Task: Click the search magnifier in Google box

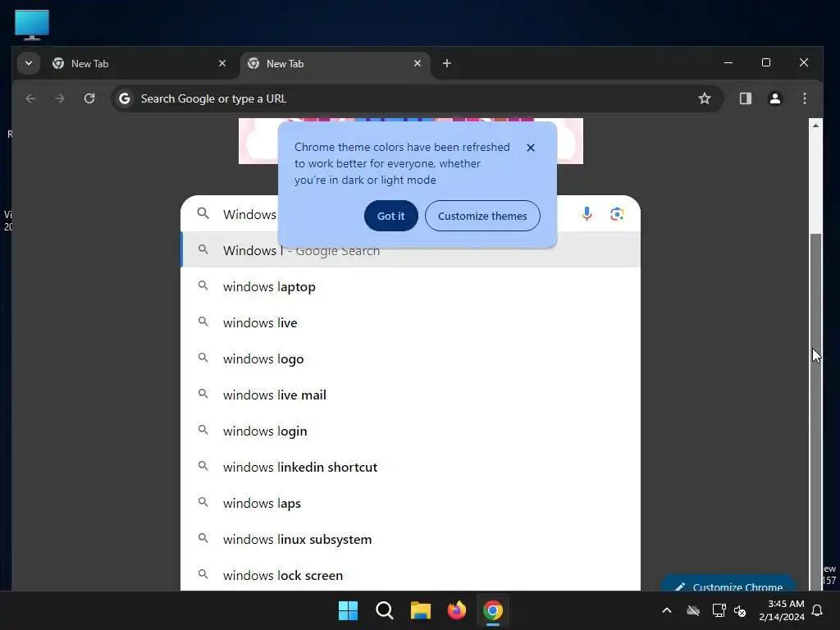Action: click(x=203, y=214)
